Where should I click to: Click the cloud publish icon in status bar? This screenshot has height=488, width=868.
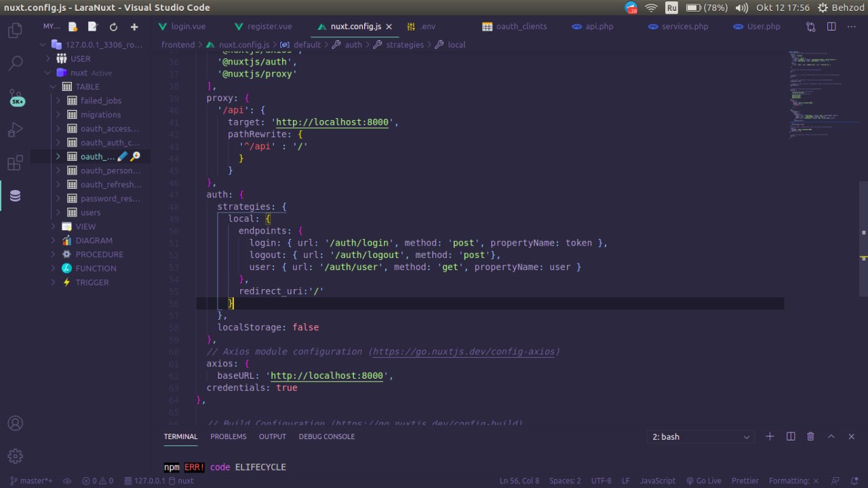(x=67, y=481)
